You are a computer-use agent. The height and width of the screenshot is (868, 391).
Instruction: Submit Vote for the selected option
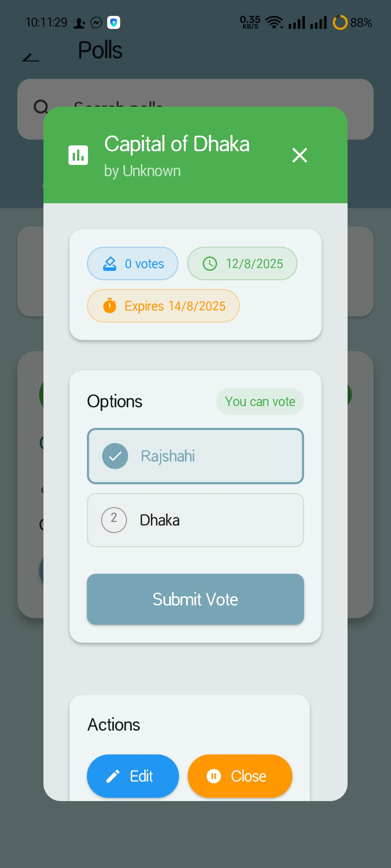coord(195,599)
